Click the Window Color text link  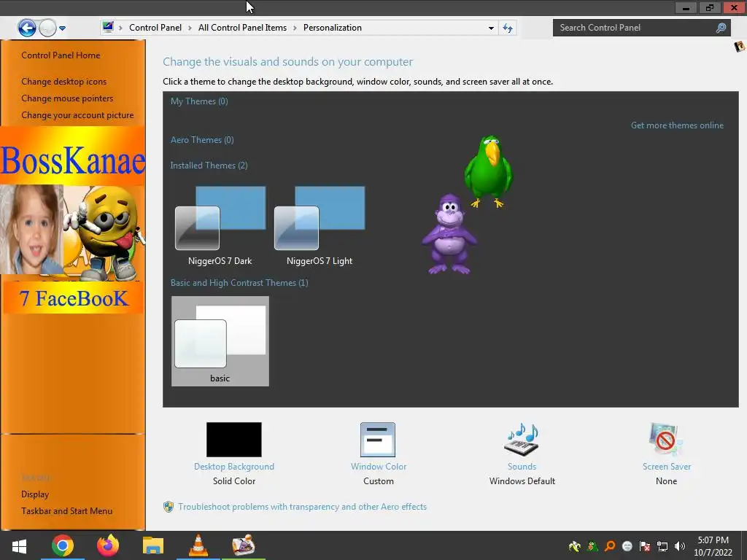(379, 467)
